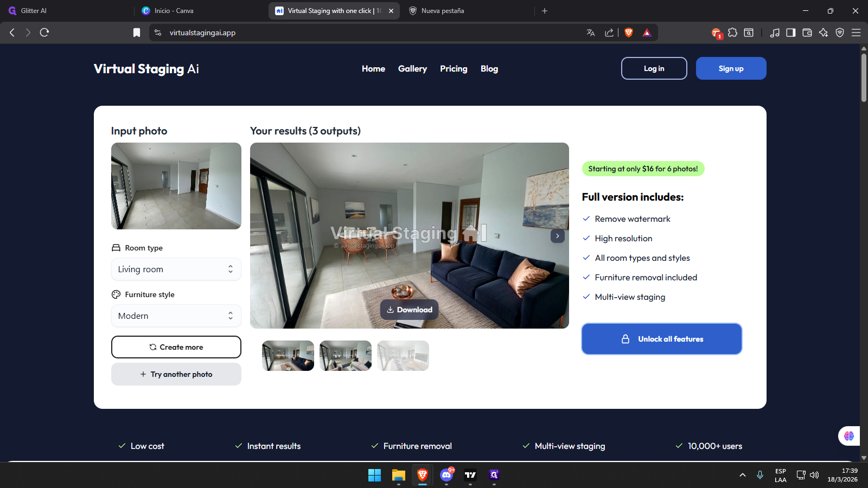The image size is (868, 488).
Task: Expand the Furniture style dropdown
Action: 176,316
